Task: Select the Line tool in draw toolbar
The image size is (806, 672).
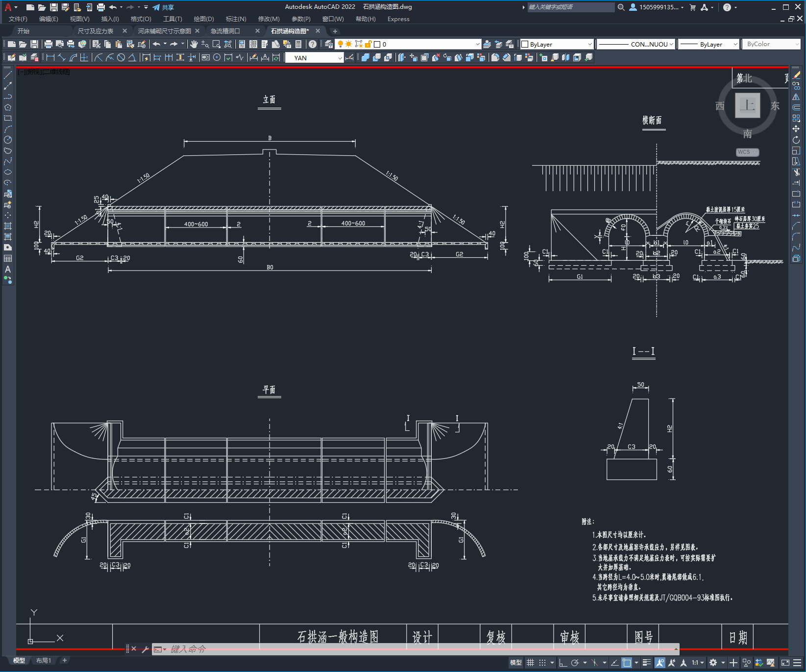Action: click(8, 75)
